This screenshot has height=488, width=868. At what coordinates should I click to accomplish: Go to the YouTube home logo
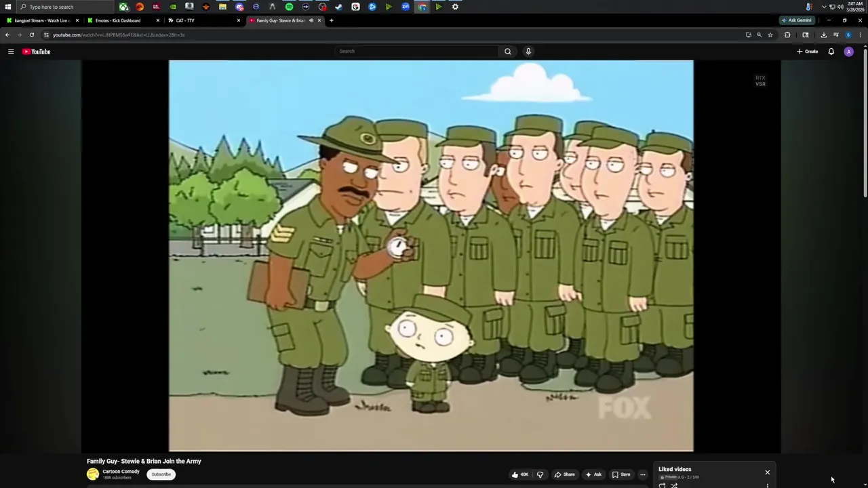pyautogui.click(x=36, y=52)
